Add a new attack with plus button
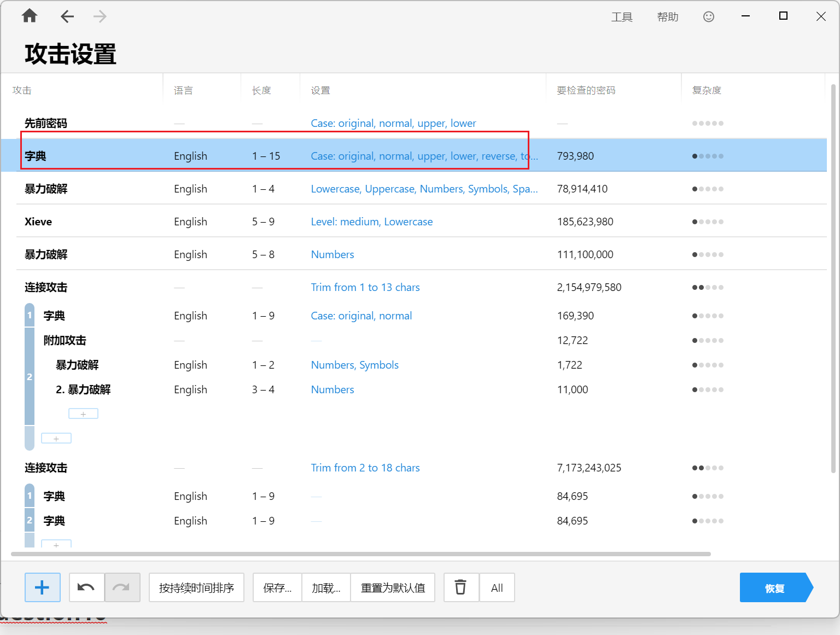 (x=43, y=587)
